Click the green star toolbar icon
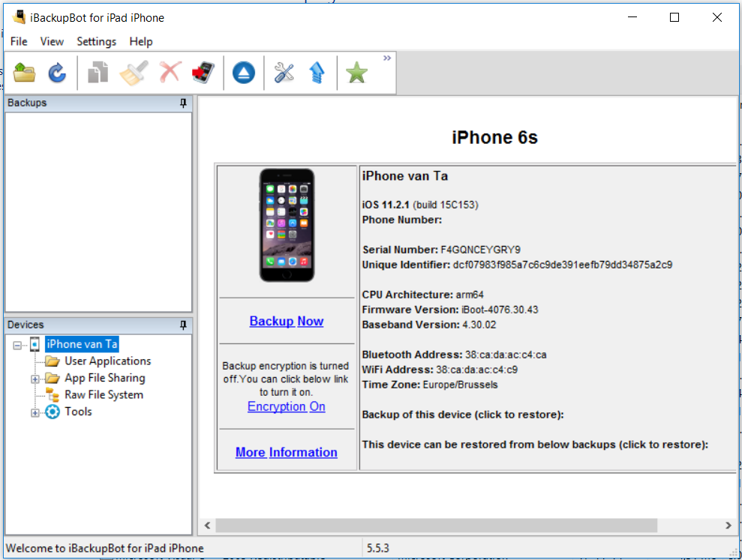The width and height of the screenshot is (742, 560). [x=356, y=73]
